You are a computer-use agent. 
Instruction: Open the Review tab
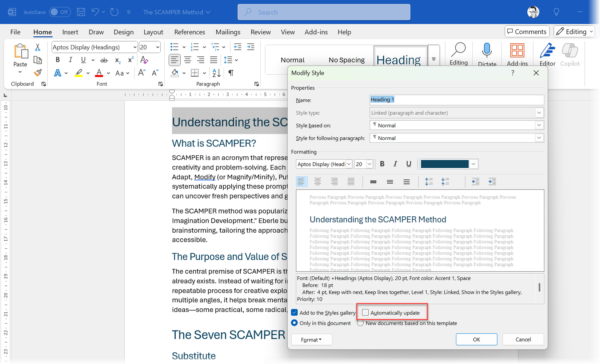[x=260, y=32]
